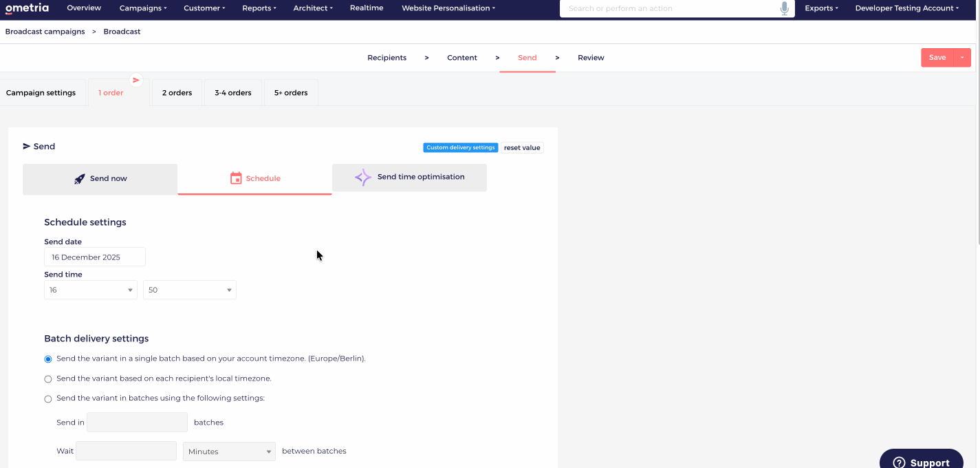
Task: Select the Send now option
Action: tap(100, 179)
